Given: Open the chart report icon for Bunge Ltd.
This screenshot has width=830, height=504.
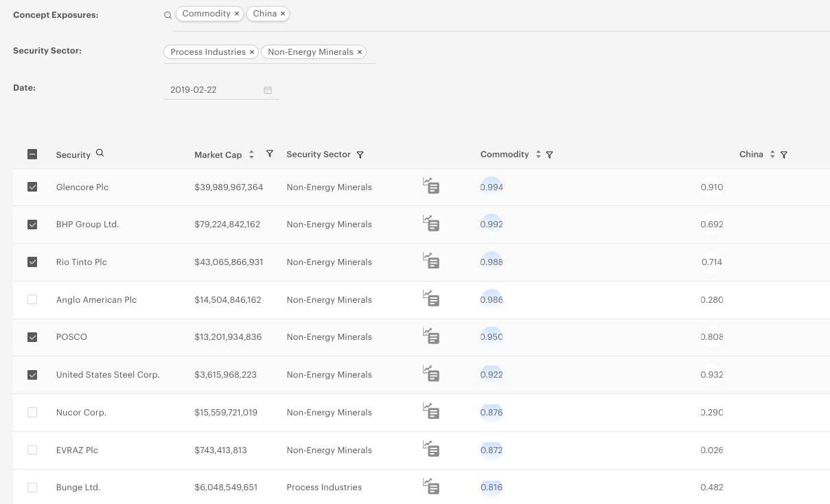Looking at the screenshot, I should coord(431,487).
